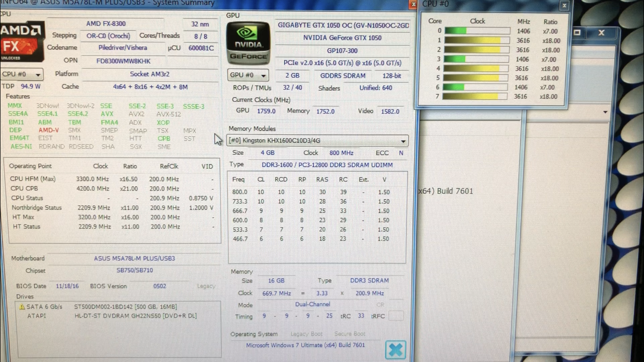Click the Piledriver/Vishera codename value
The width and height of the screenshot is (644, 362).
[123, 48]
